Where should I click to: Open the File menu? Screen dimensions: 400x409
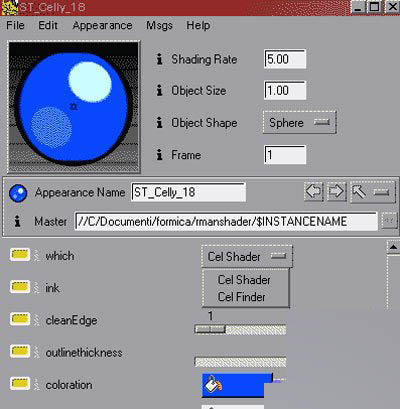[15, 25]
